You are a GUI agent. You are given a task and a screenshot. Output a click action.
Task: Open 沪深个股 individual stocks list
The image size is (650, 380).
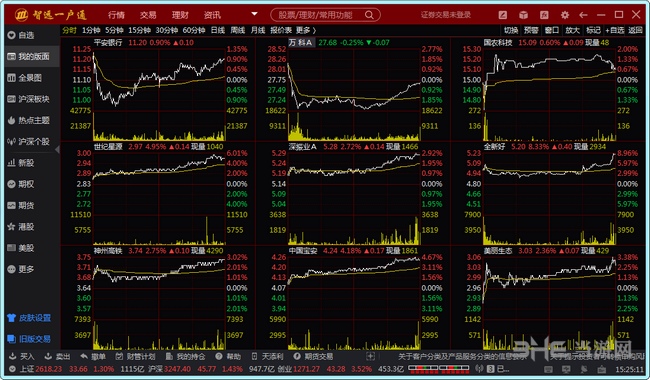point(29,141)
